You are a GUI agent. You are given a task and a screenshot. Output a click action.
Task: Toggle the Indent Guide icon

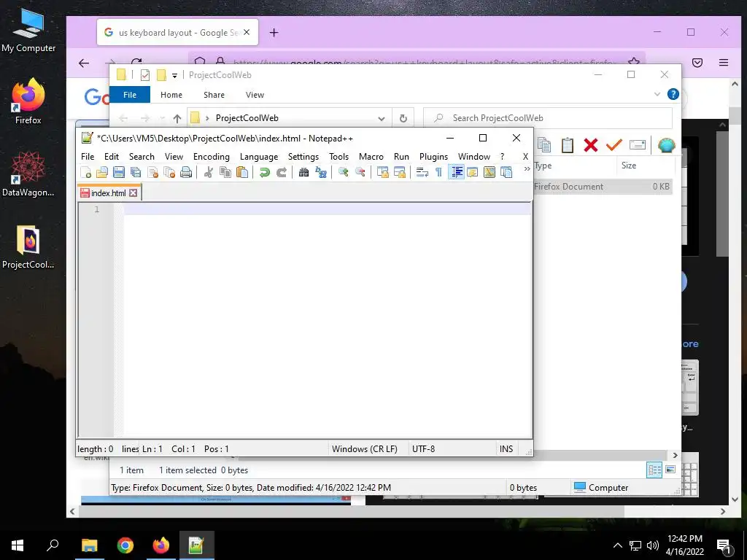pos(457,172)
